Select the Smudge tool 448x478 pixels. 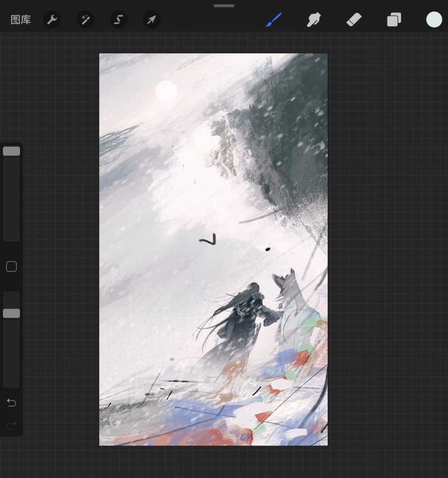314,20
